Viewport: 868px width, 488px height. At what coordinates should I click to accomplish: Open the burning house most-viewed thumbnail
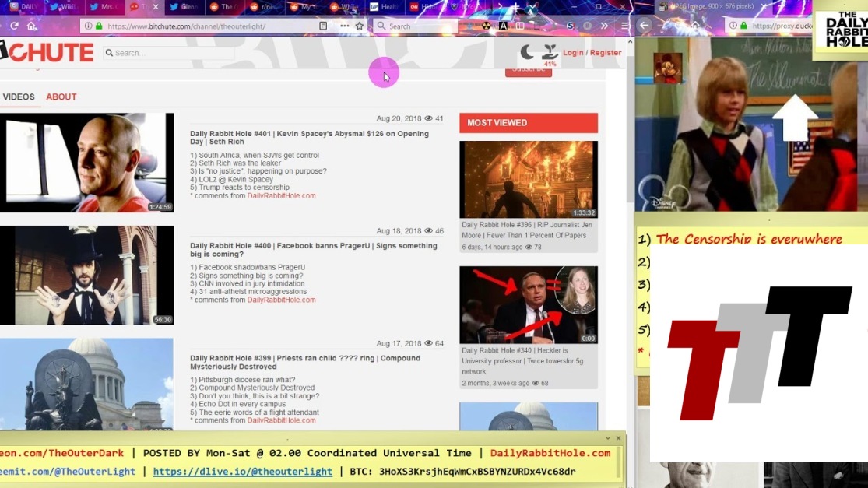pyautogui.click(x=528, y=179)
